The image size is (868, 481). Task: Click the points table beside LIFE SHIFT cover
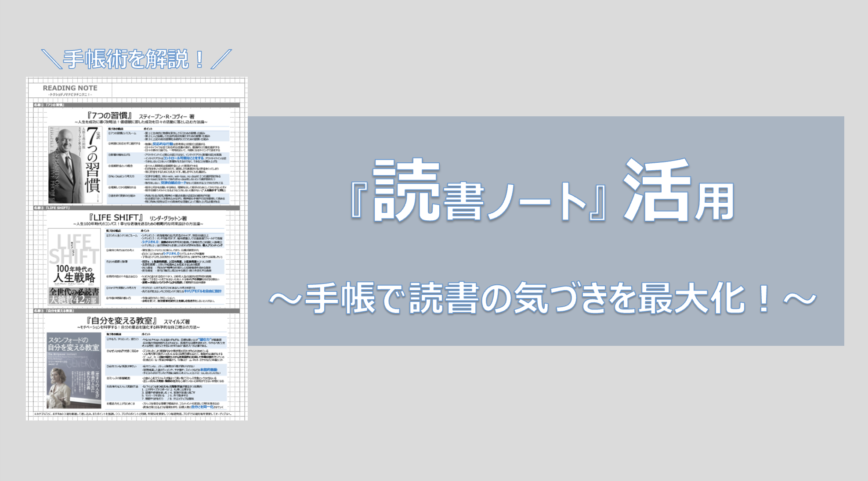[164, 266]
